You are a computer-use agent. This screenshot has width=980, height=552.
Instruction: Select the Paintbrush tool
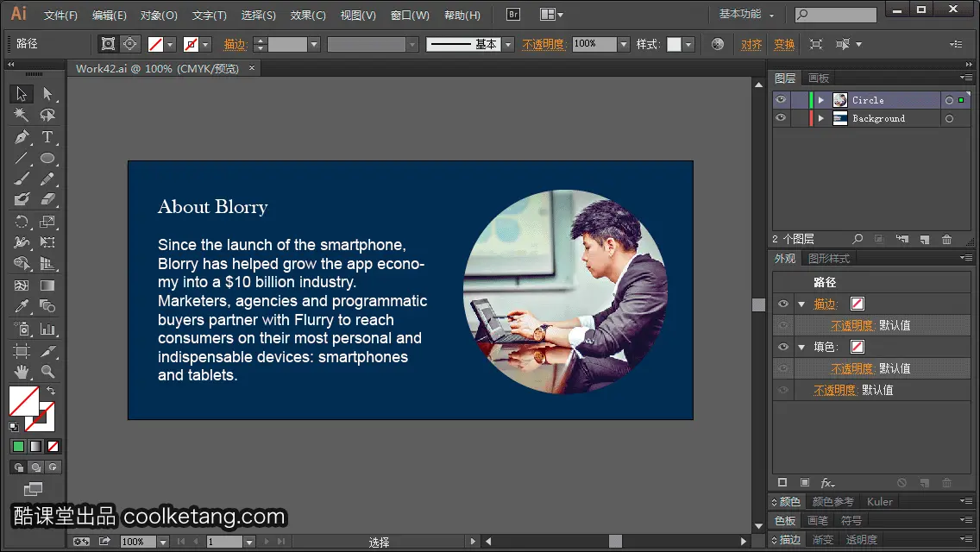click(x=22, y=179)
